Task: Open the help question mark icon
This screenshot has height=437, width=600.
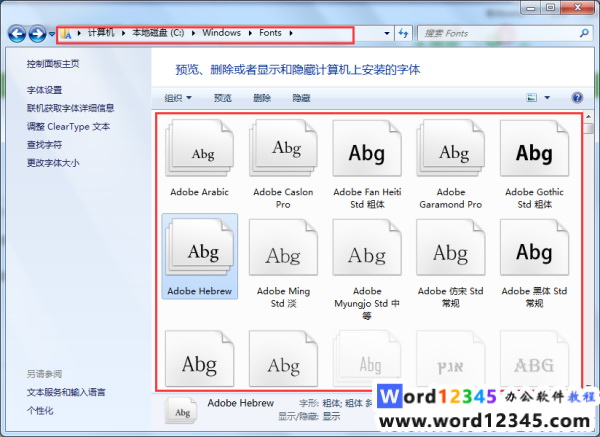Action: 577,98
